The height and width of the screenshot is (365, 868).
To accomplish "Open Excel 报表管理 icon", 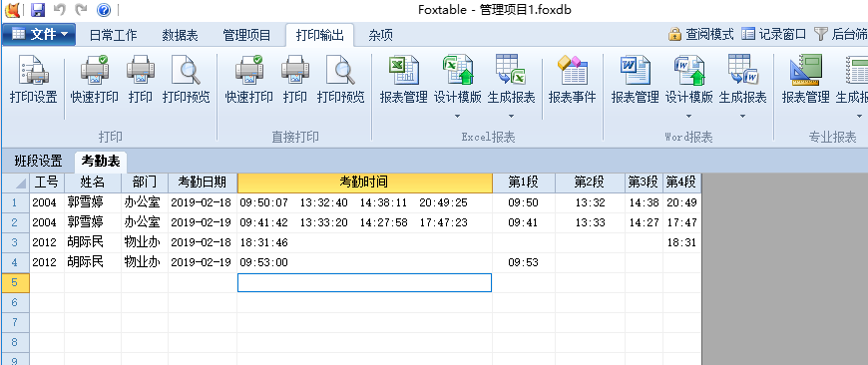I will tap(403, 80).
